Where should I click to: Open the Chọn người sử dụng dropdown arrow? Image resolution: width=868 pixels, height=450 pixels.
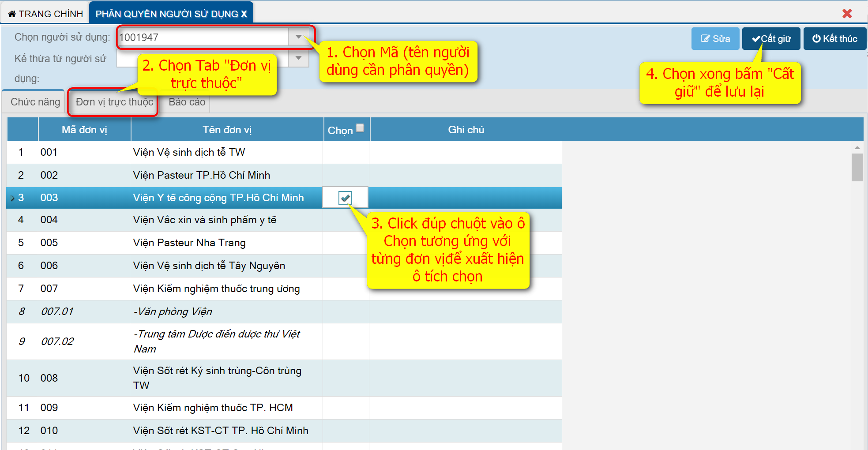[299, 37]
